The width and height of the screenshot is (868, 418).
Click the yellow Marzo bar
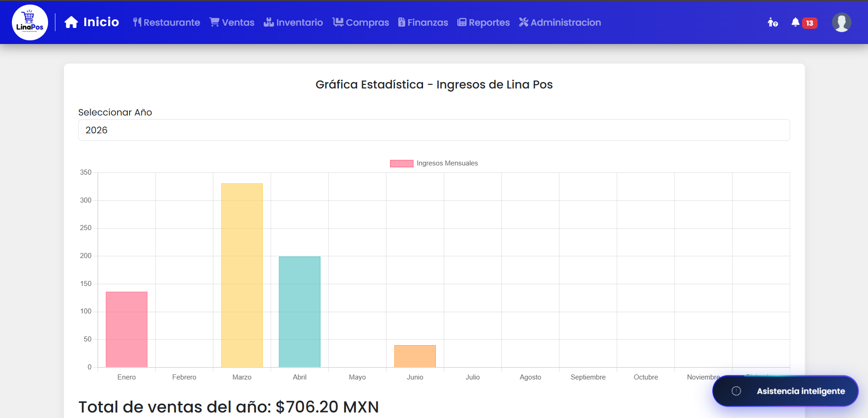point(242,275)
